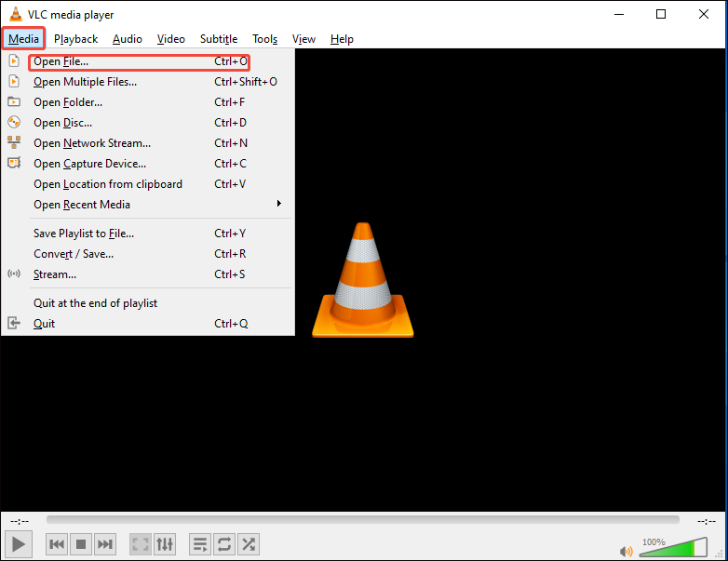728x561 pixels.
Task: Click the Play button
Action: click(x=18, y=544)
